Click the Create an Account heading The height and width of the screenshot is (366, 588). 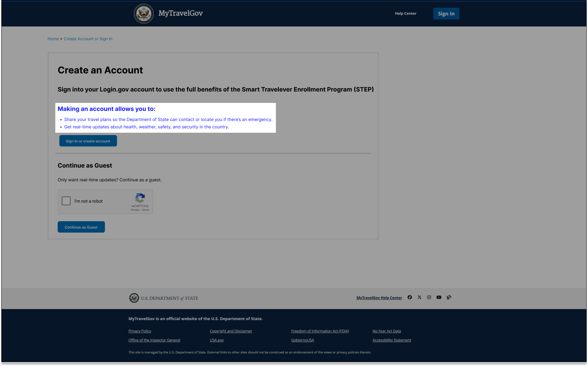(x=100, y=70)
